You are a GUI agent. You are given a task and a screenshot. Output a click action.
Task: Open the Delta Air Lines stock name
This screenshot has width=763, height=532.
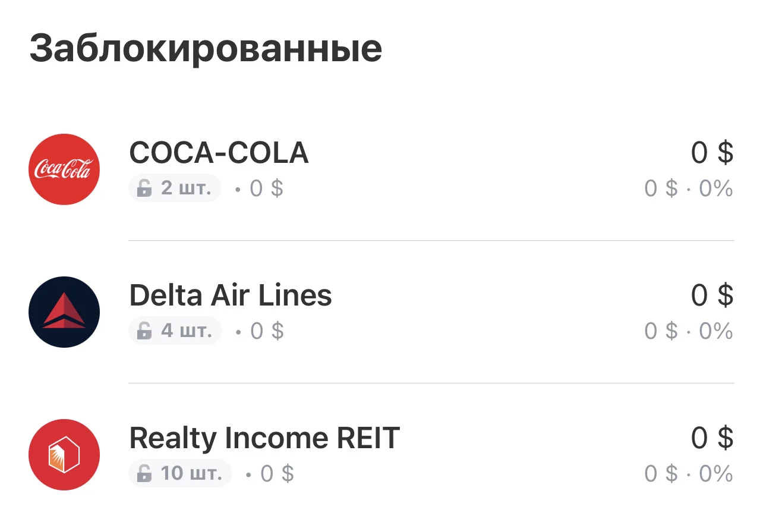point(231,295)
